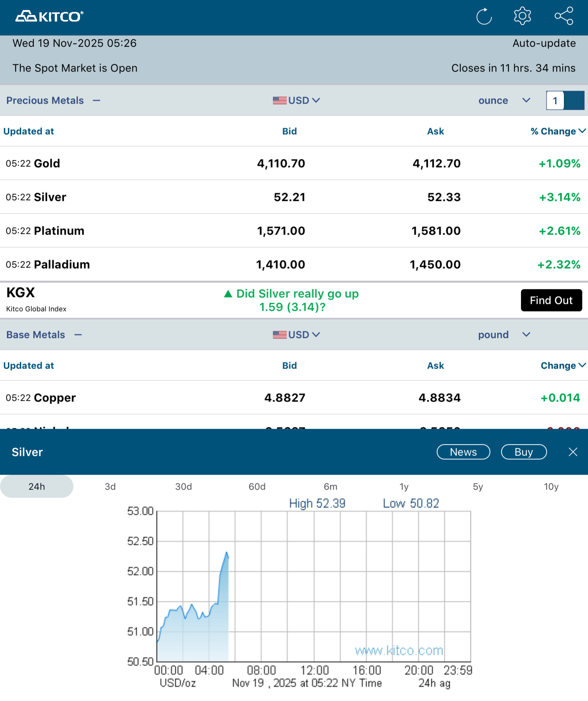Select the Silver row name
Viewport: 588px width, 701px height.
(x=50, y=197)
